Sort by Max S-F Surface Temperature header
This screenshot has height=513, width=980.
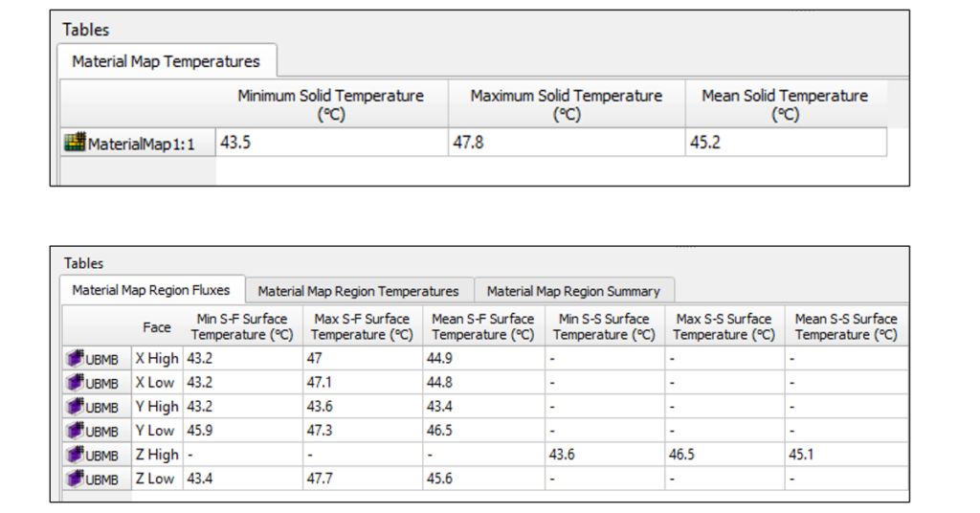[362, 326]
